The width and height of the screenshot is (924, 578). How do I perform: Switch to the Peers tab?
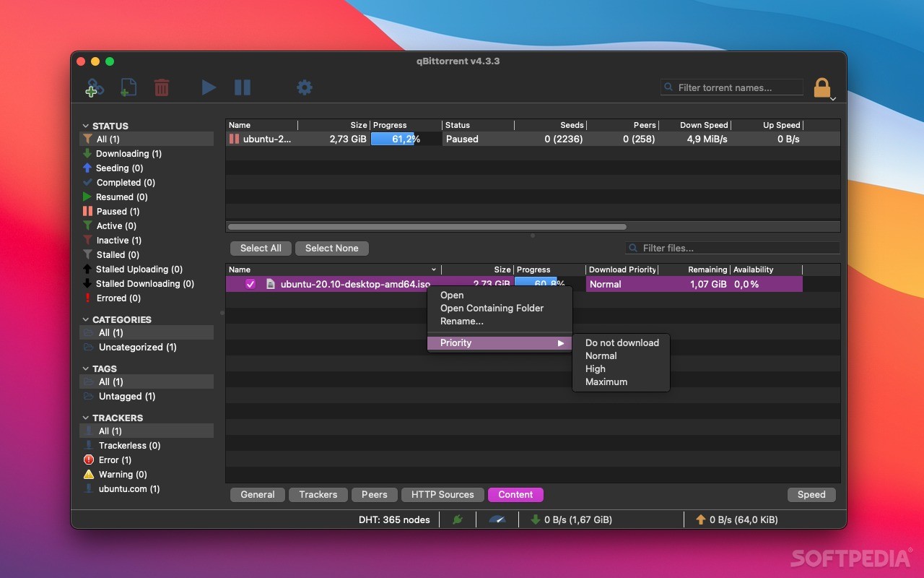(x=374, y=495)
